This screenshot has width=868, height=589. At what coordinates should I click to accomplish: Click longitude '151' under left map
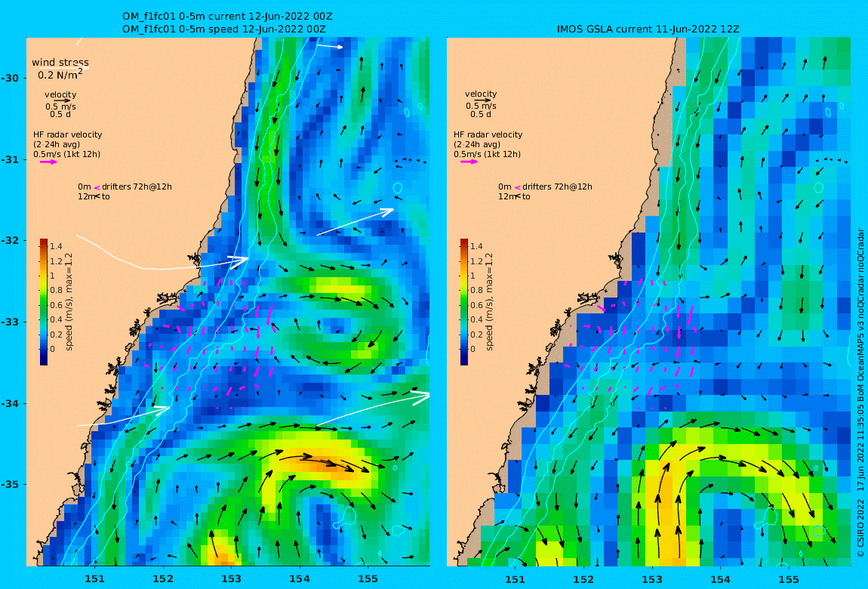pyautogui.click(x=94, y=579)
